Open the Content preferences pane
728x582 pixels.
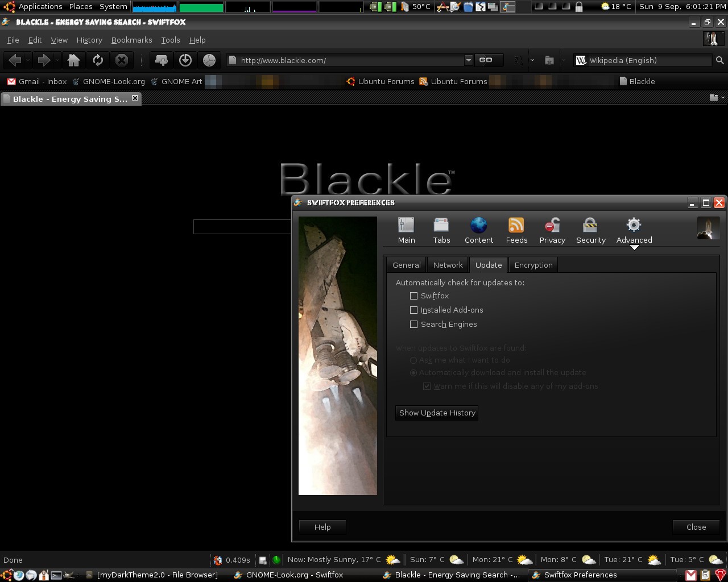(479, 231)
